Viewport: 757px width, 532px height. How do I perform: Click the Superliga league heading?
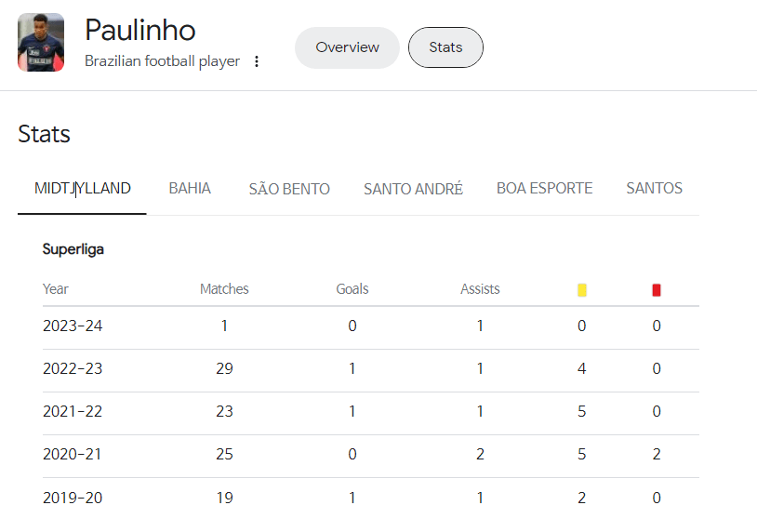[x=73, y=249]
